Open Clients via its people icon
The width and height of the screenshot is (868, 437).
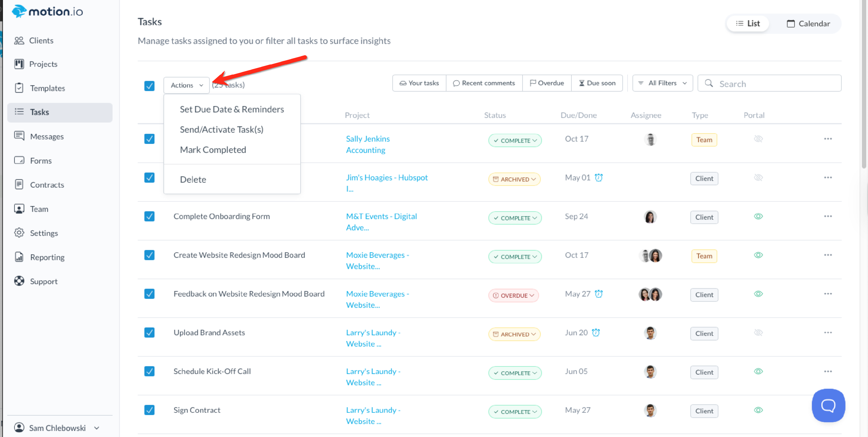(19, 40)
